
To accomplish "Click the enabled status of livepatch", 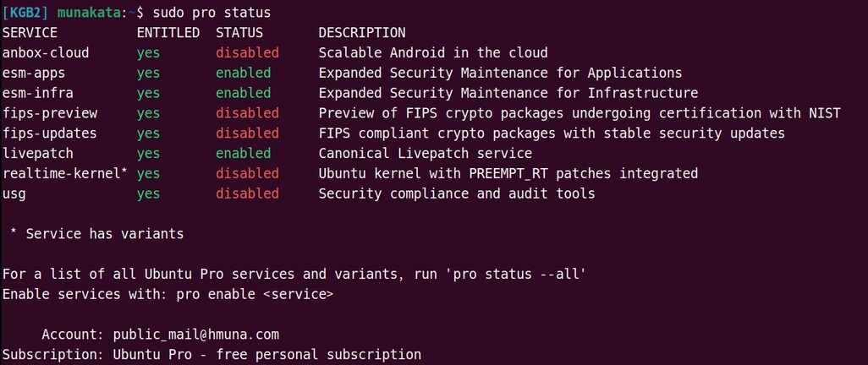I will (x=243, y=154).
